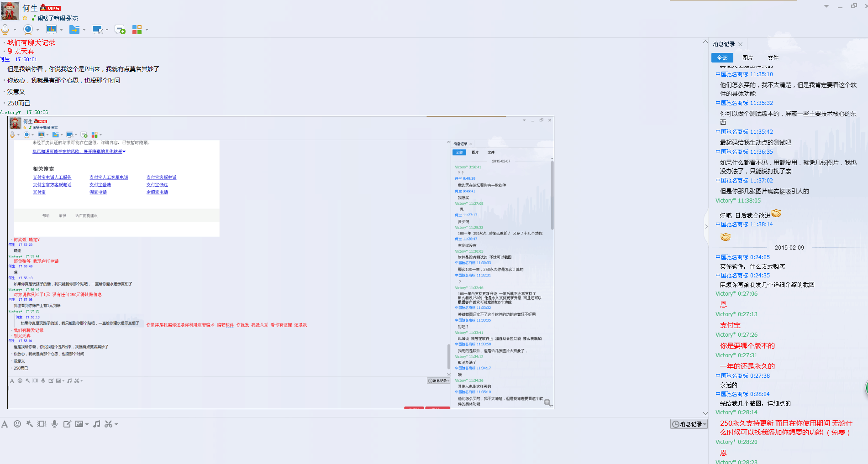The width and height of the screenshot is (868, 464).
Task: Open the colorful apps grid icon
Action: (137, 30)
